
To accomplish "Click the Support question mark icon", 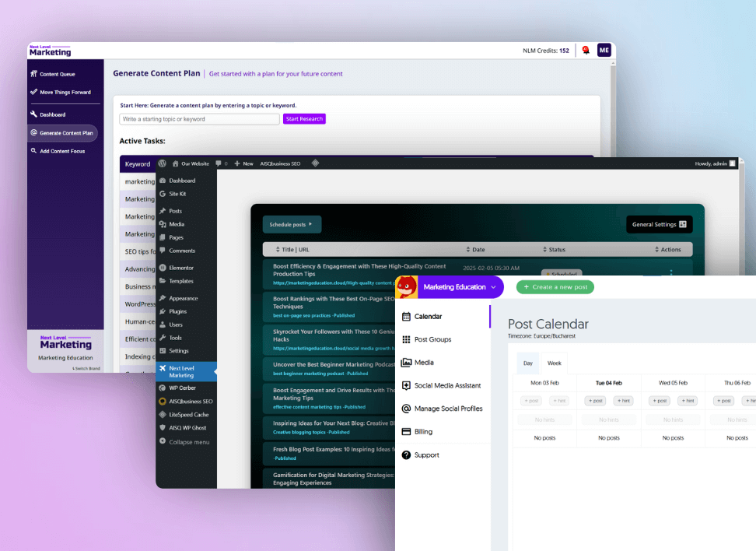I will pos(406,454).
